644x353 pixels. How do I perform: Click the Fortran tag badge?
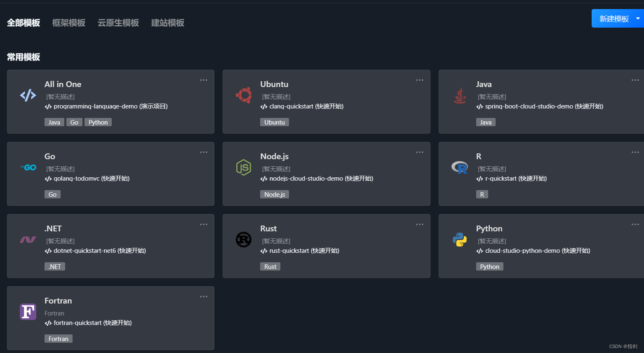(59, 339)
